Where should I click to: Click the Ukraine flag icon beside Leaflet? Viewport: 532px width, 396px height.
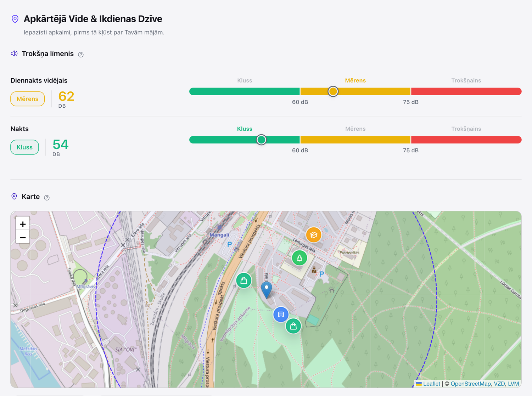click(x=419, y=384)
